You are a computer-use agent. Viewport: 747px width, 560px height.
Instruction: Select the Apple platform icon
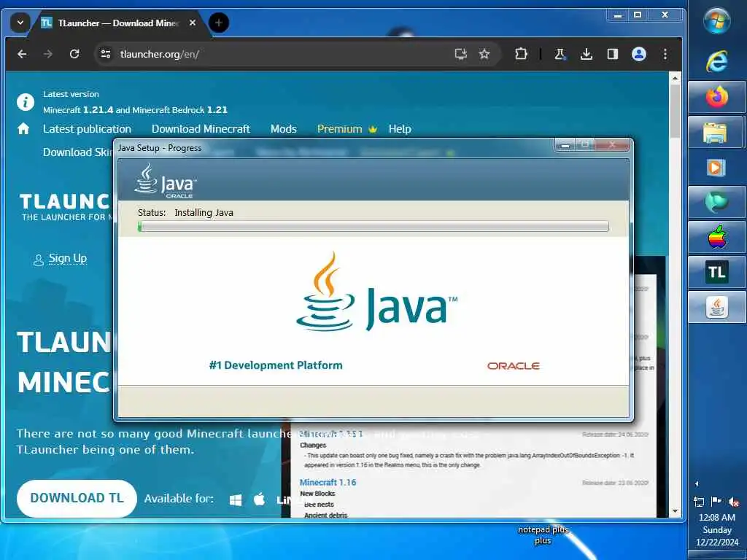click(x=259, y=499)
